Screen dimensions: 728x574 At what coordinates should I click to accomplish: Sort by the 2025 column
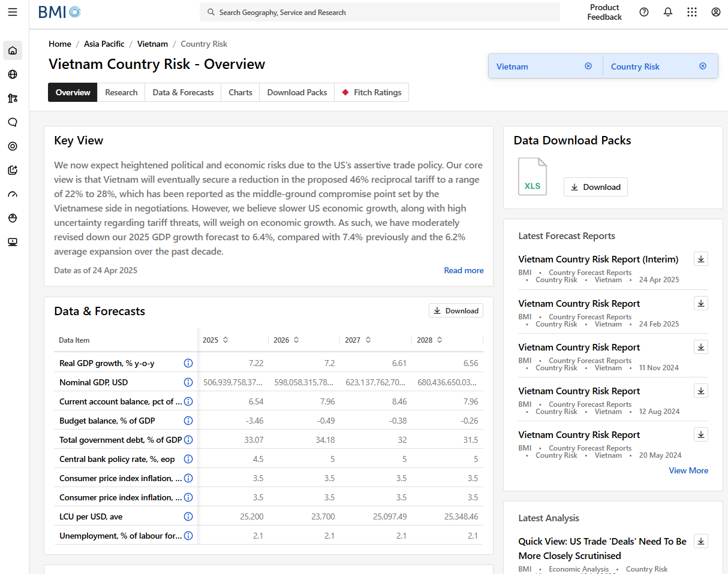pyautogui.click(x=225, y=340)
